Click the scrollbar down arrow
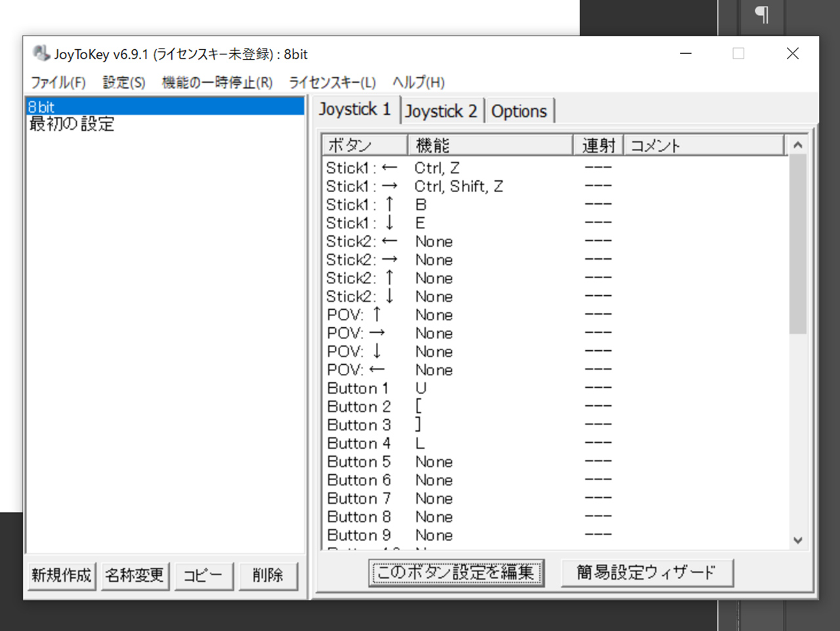 point(797,540)
